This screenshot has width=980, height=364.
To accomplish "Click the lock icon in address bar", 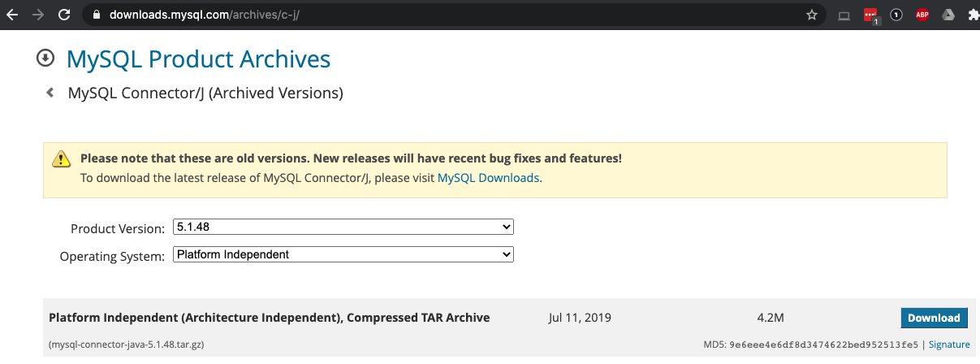I will tap(97, 15).
